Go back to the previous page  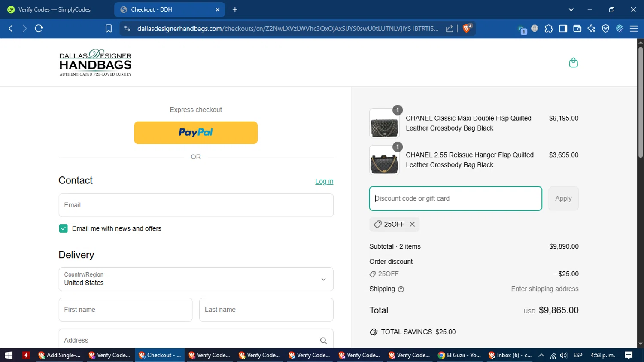(x=11, y=28)
